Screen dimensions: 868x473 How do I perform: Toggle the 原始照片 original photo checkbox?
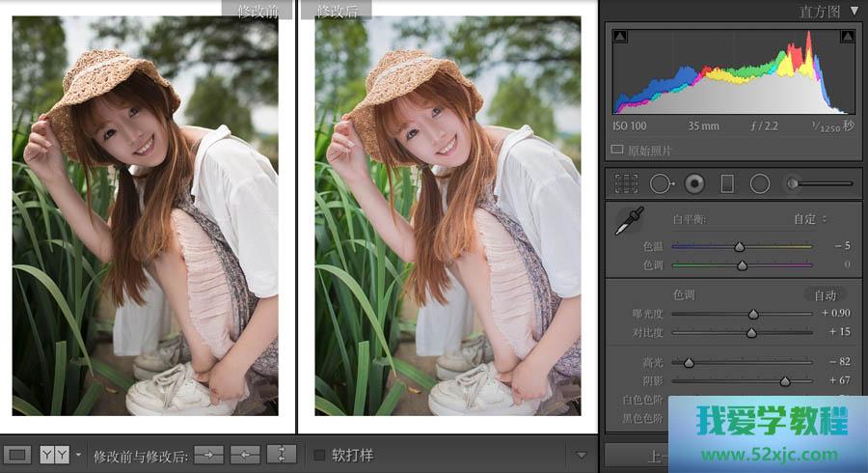(x=617, y=151)
